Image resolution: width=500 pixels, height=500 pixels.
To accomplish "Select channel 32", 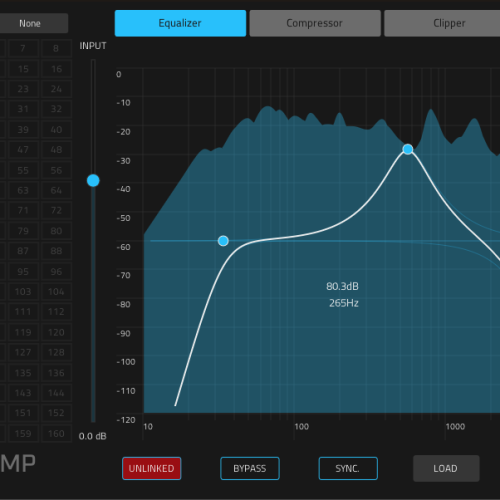I will tap(56, 109).
